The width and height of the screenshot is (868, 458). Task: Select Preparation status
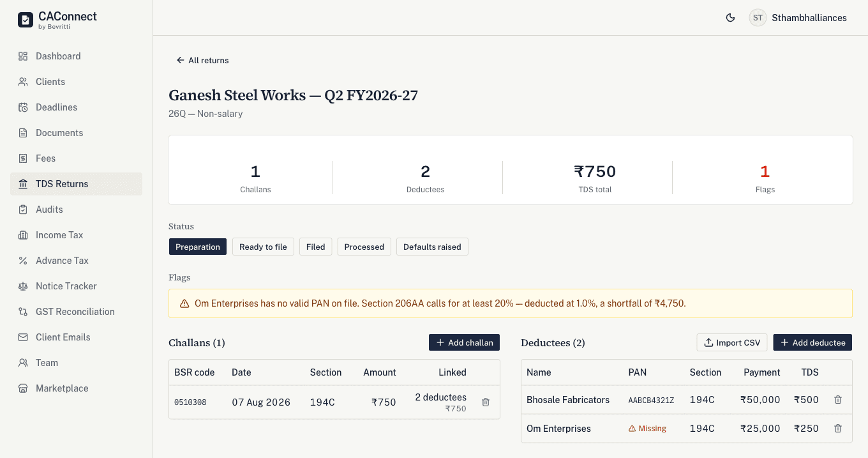(x=198, y=247)
